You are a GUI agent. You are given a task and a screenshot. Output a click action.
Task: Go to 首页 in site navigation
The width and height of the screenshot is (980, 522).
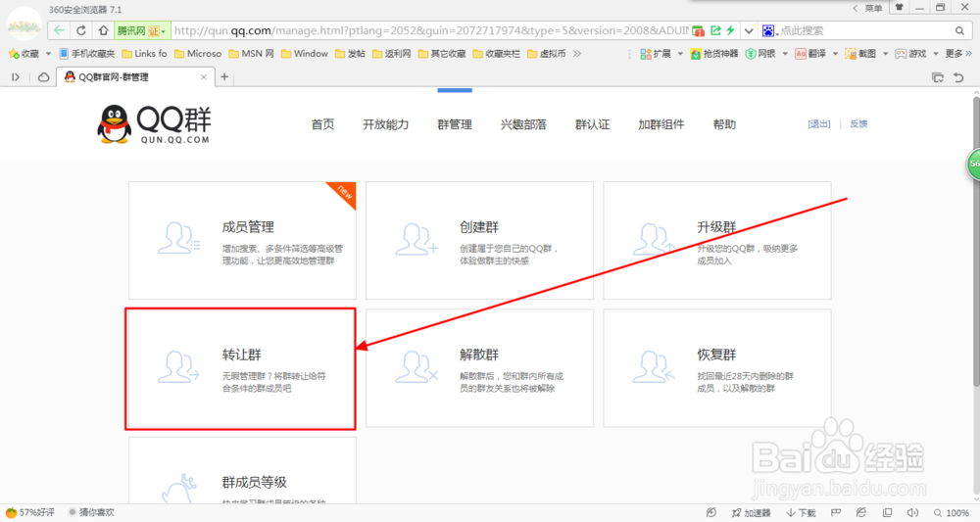[322, 124]
